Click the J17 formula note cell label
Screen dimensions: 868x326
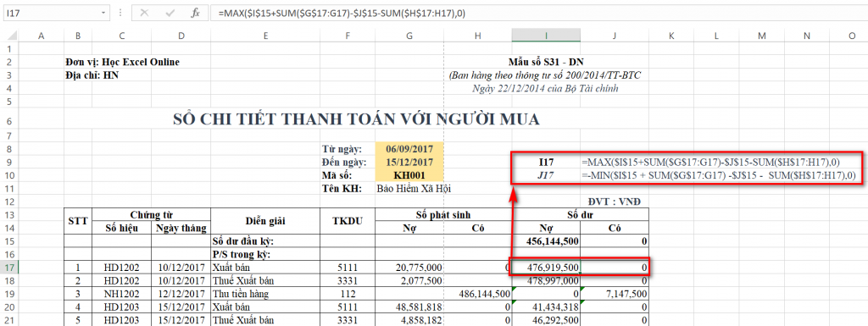tap(547, 176)
